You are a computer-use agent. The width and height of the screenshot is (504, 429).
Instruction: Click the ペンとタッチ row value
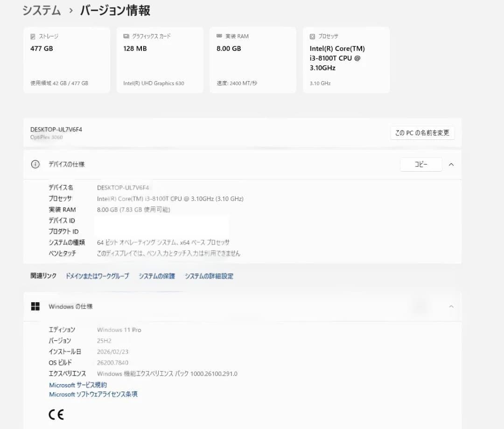click(168, 253)
